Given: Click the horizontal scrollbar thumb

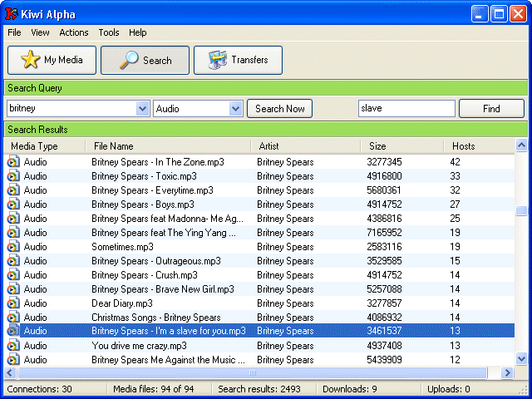Looking at the screenshot, I should coord(253,372).
